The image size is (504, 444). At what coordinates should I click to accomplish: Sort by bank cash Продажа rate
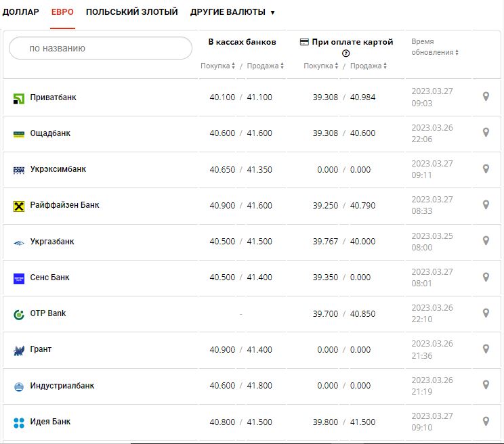pos(265,66)
